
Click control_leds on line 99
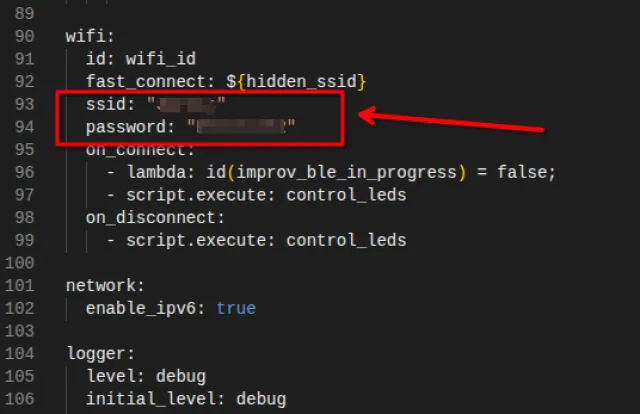[346, 240]
